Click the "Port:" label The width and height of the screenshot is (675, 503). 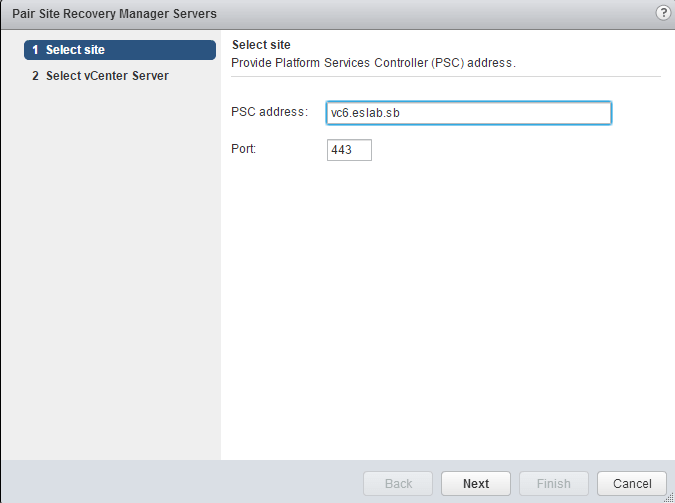coord(244,148)
